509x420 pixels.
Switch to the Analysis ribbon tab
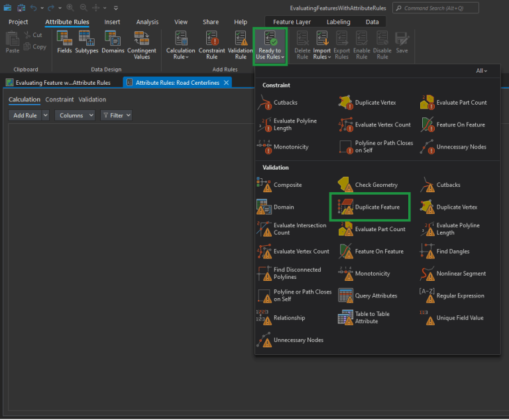pos(147,22)
